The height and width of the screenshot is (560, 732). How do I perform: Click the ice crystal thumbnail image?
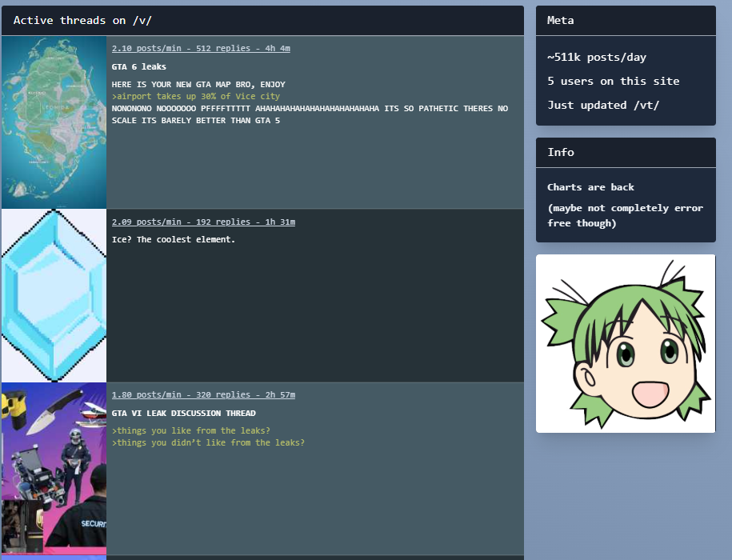coord(54,295)
